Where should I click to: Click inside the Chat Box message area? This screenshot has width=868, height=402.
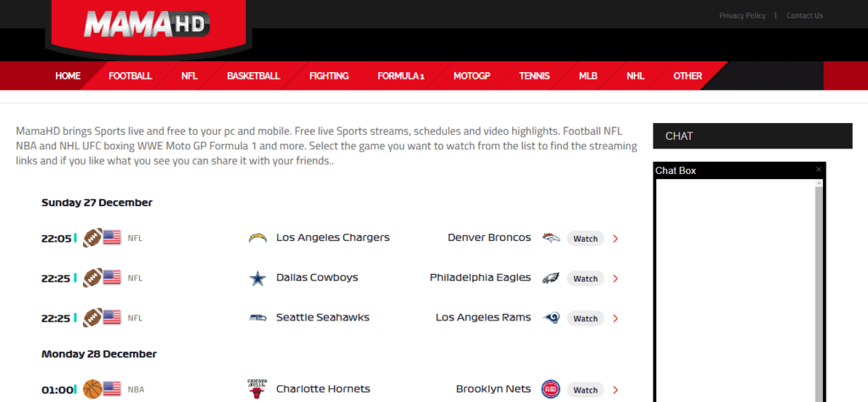(x=736, y=291)
